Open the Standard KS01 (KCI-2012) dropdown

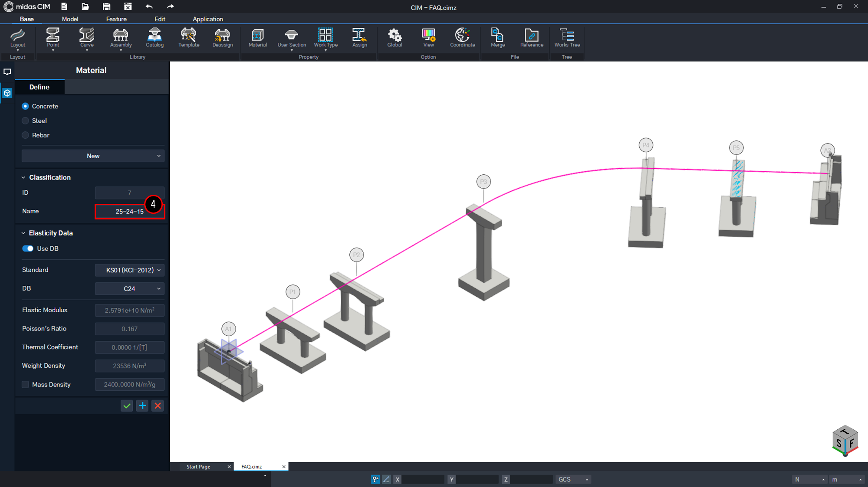pyautogui.click(x=129, y=270)
